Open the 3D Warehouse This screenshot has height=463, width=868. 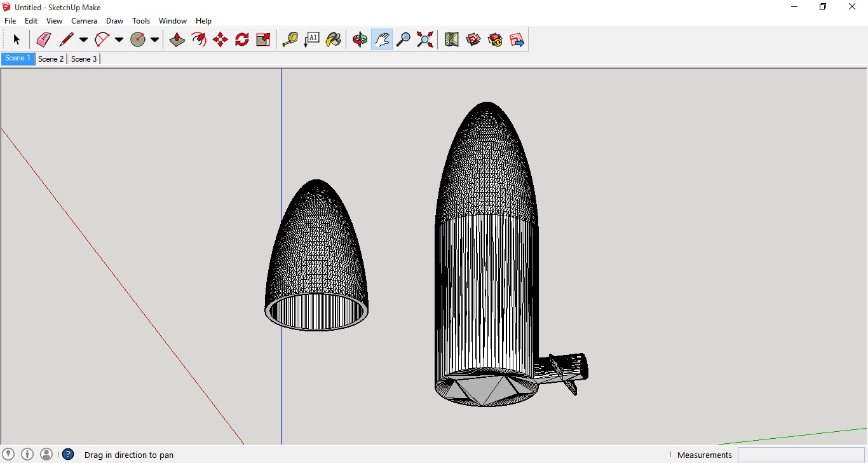pos(473,39)
